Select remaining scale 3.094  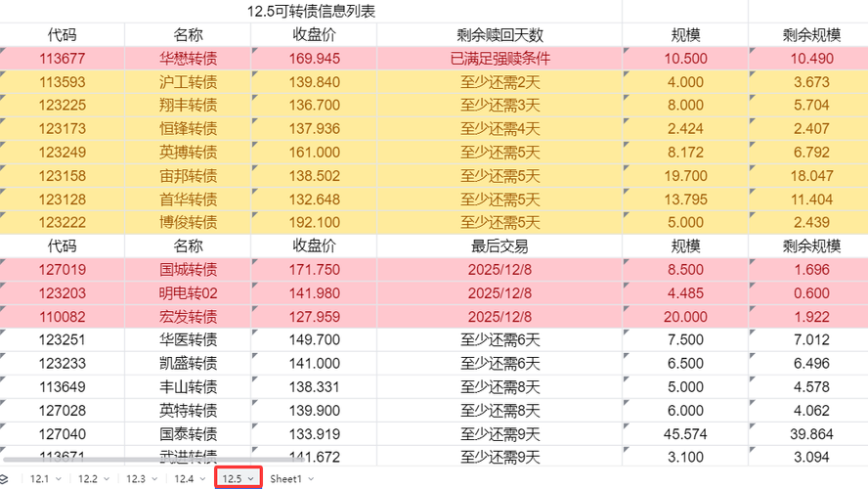[x=808, y=456]
